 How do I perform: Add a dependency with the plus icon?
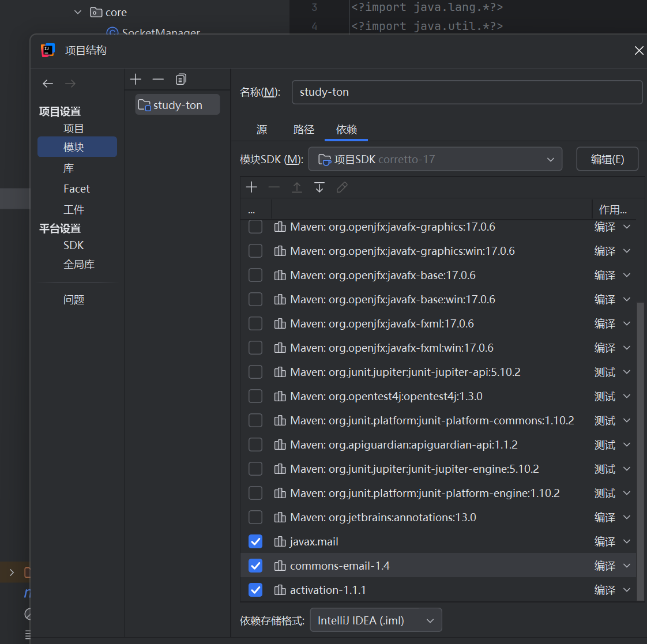[x=251, y=187]
